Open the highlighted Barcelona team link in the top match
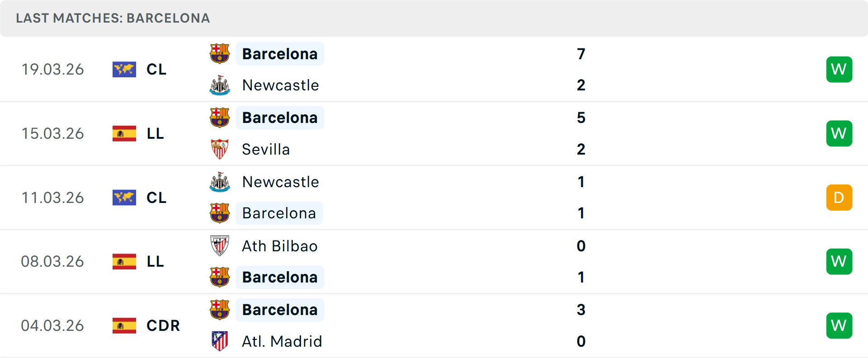 [280, 53]
